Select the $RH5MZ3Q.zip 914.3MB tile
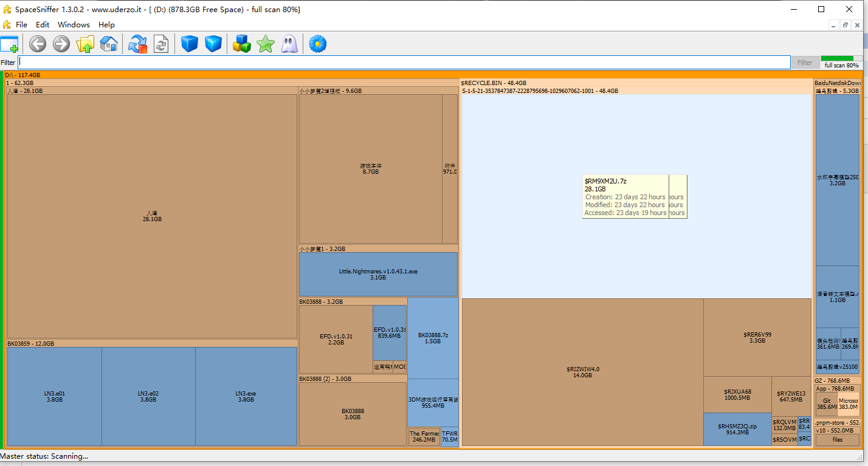Viewport: 868px width, 466px height. coord(737,430)
